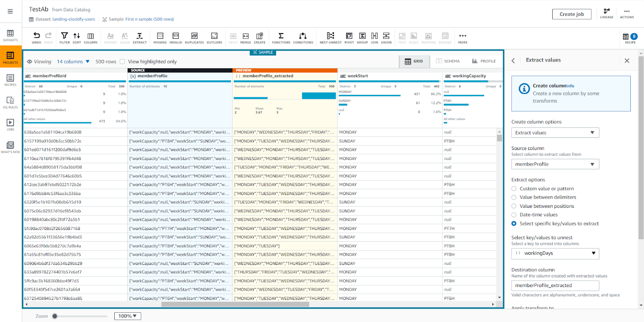Open the memberProfile source column dropdown

555,164
